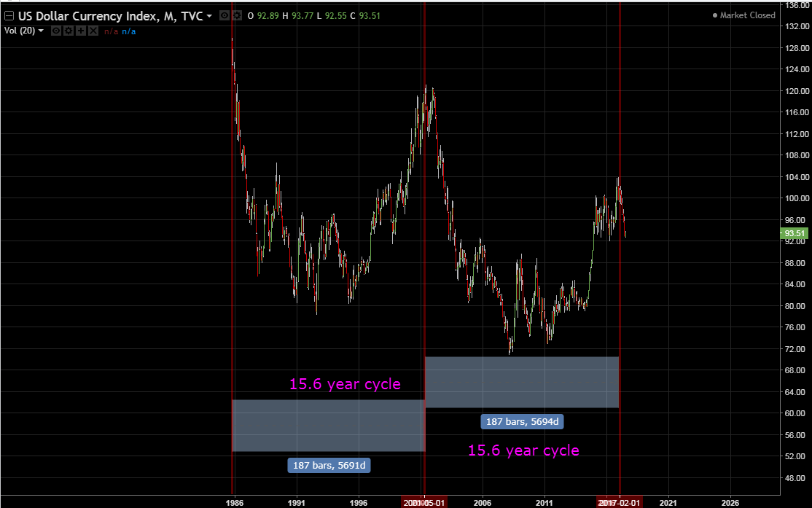Open main series settings via the gear icon
Image resolution: width=812 pixels, height=508 pixels.
(x=236, y=15)
